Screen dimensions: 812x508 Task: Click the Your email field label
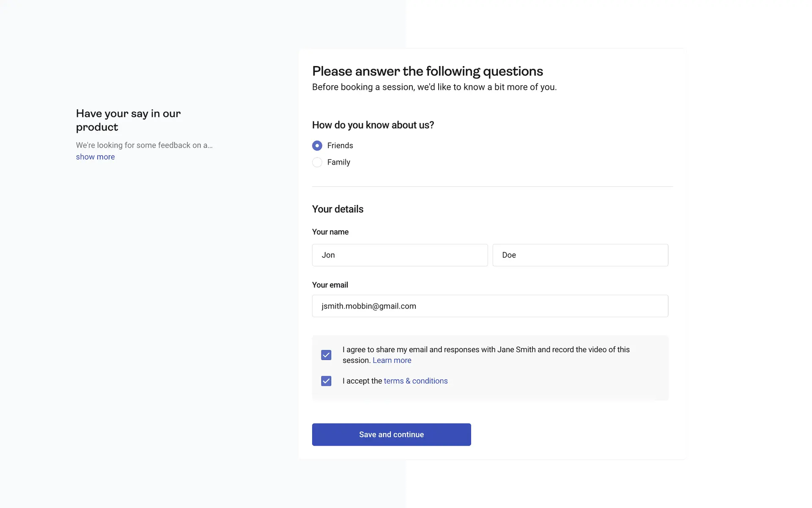tap(330, 285)
